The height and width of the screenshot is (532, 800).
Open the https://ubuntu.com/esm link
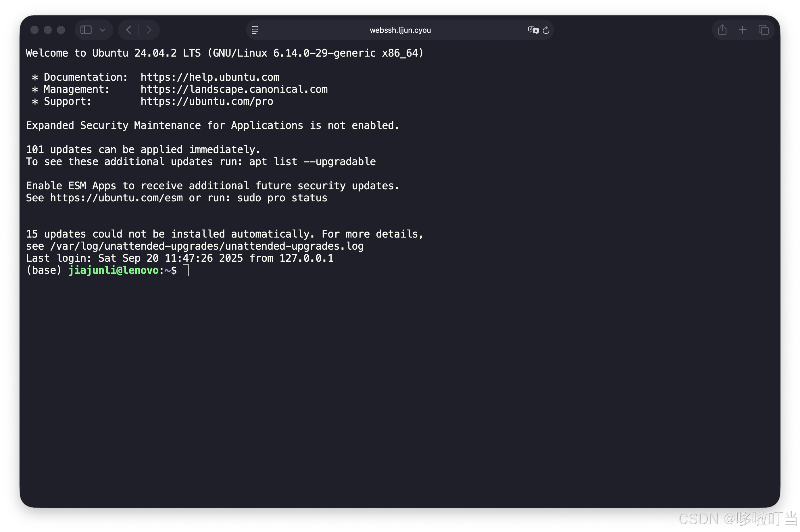116,197
